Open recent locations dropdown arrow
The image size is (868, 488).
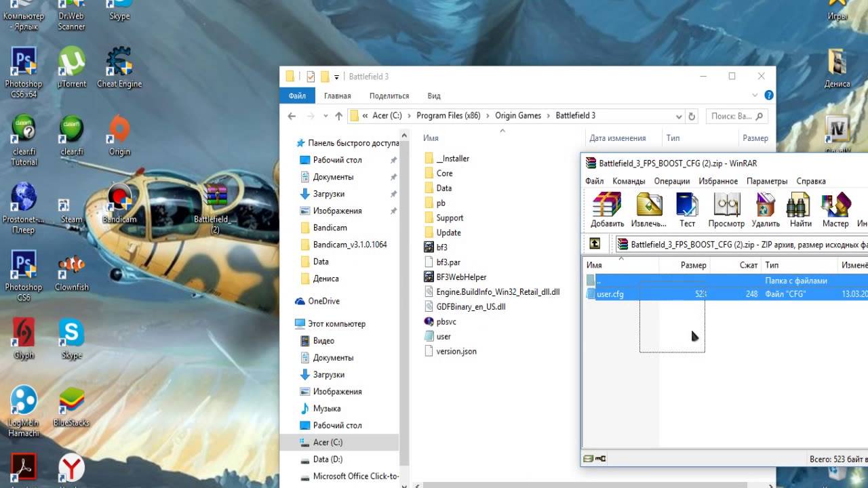coord(326,116)
